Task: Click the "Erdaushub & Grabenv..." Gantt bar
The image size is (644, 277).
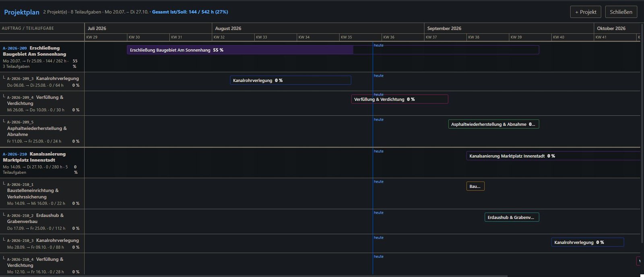Action: click(x=512, y=217)
